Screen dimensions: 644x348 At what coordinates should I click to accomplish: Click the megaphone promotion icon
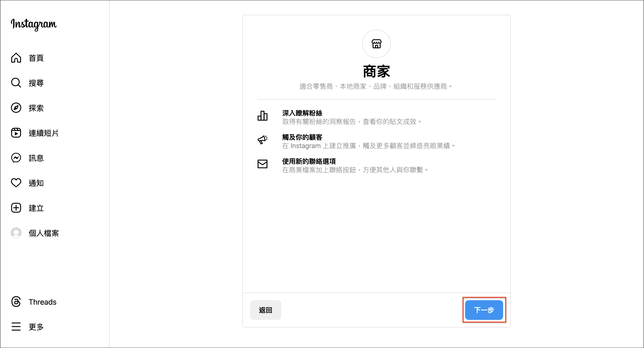coord(263,140)
